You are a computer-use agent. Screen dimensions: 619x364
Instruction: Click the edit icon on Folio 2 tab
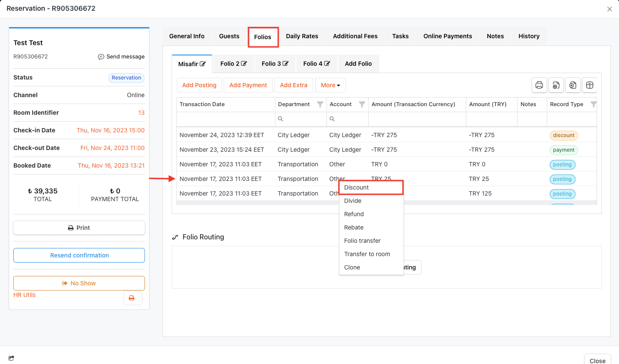244,64
